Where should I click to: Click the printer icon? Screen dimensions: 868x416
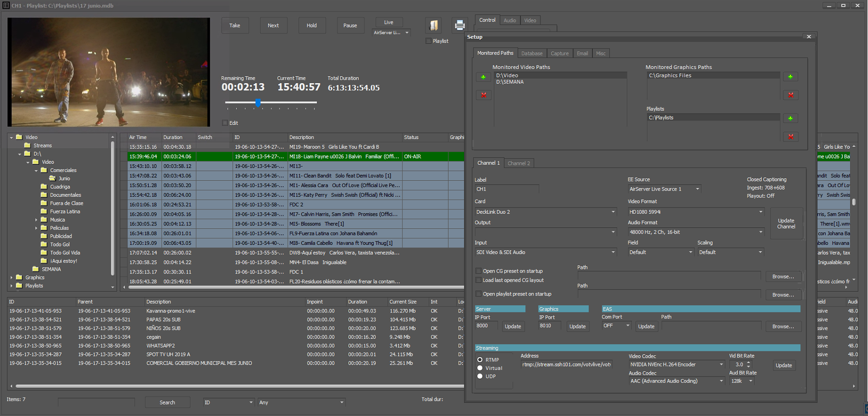click(459, 25)
